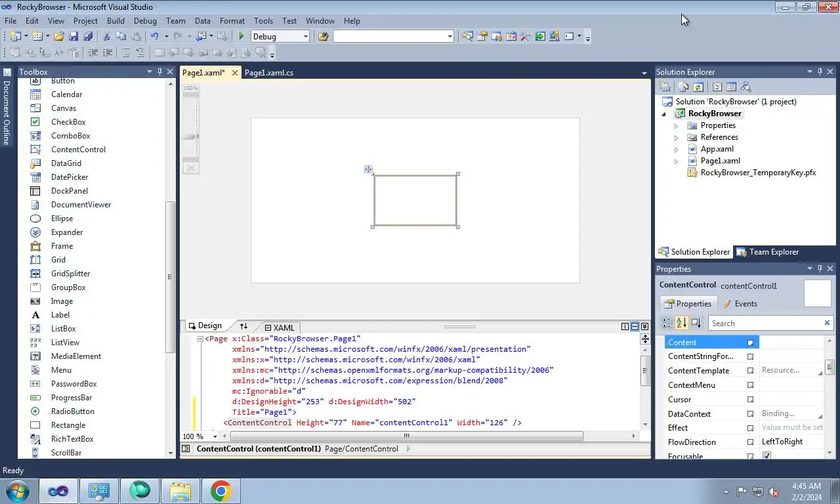The height and width of the screenshot is (504, 840).
Task: Open the 100 % zoom dropdown
Action: tap(215, 436)
